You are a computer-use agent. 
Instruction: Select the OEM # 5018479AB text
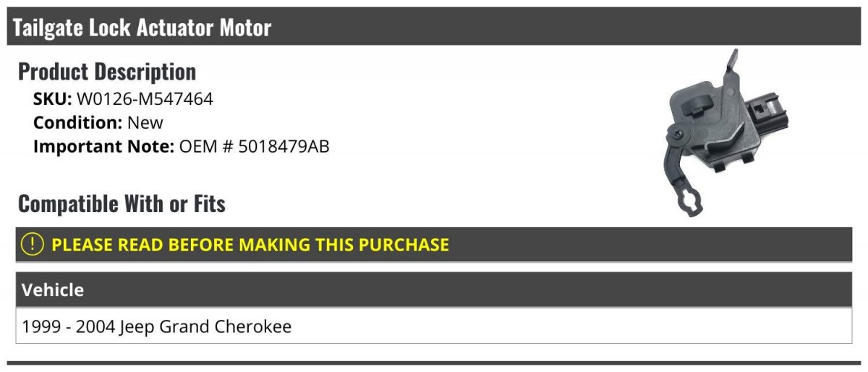point(254,146)
